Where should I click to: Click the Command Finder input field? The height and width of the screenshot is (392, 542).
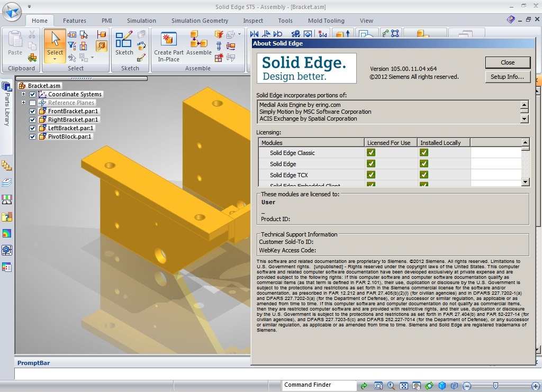(319, 385)
